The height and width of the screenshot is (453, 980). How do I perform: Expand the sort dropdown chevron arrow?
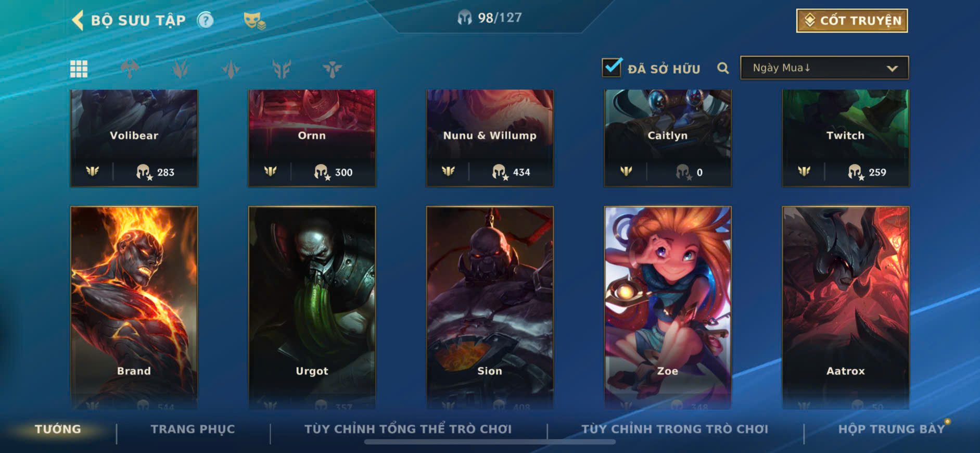pos(892,69)
